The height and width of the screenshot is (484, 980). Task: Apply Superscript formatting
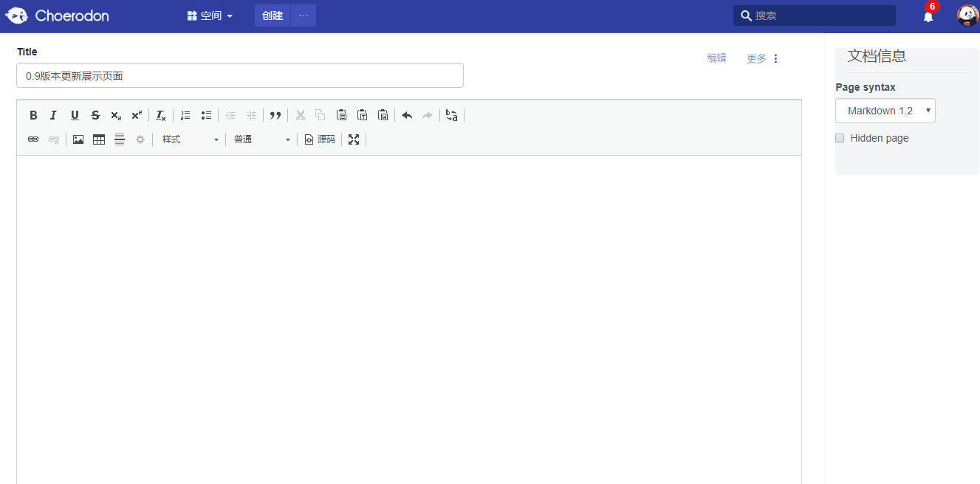point(137,115)
